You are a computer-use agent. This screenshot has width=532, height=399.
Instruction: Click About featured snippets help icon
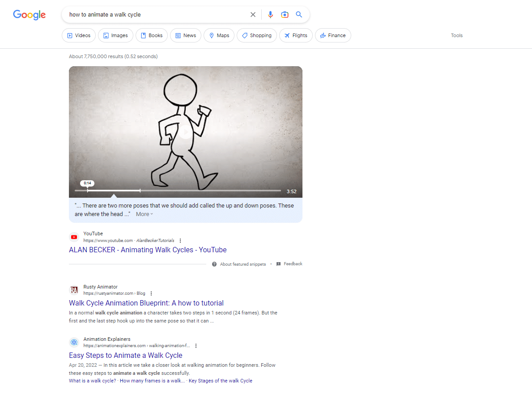tap(214, 264)
